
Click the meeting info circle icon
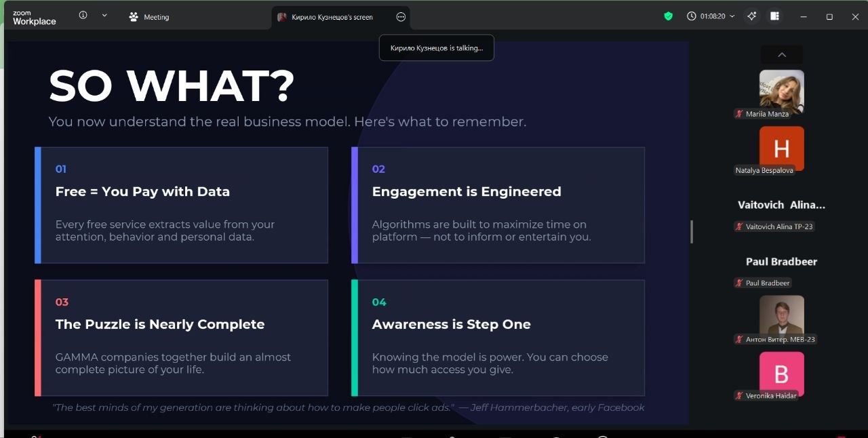(83, 16)
